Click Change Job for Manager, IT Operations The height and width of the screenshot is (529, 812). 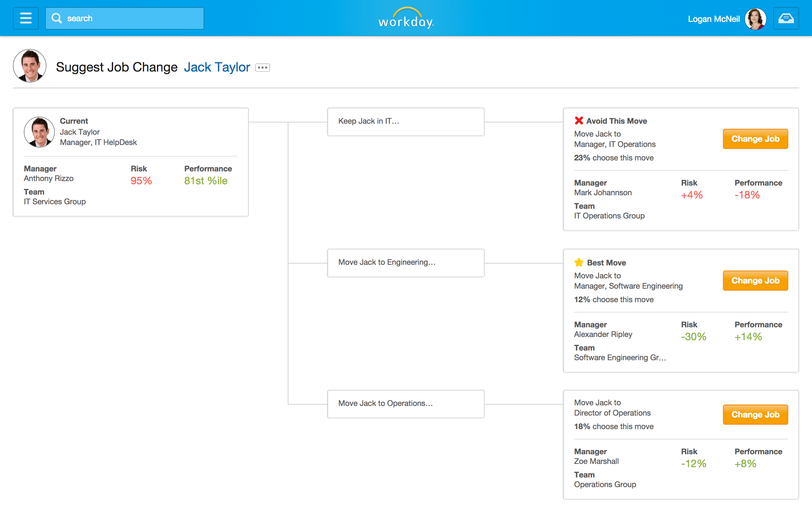click(755, 139)
